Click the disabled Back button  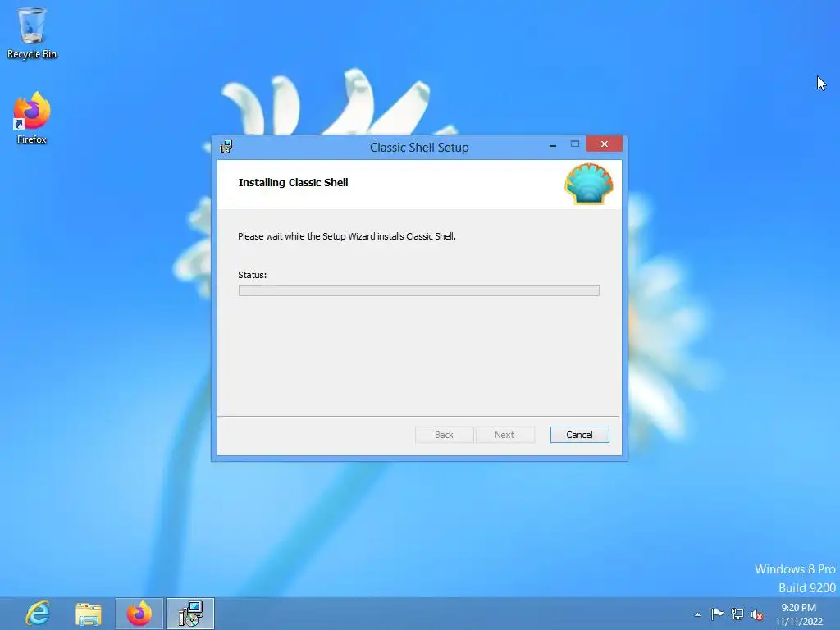444,435
